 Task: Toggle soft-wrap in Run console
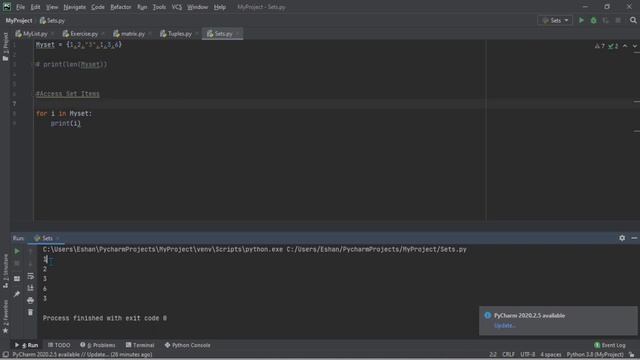[x=31, y=276]
